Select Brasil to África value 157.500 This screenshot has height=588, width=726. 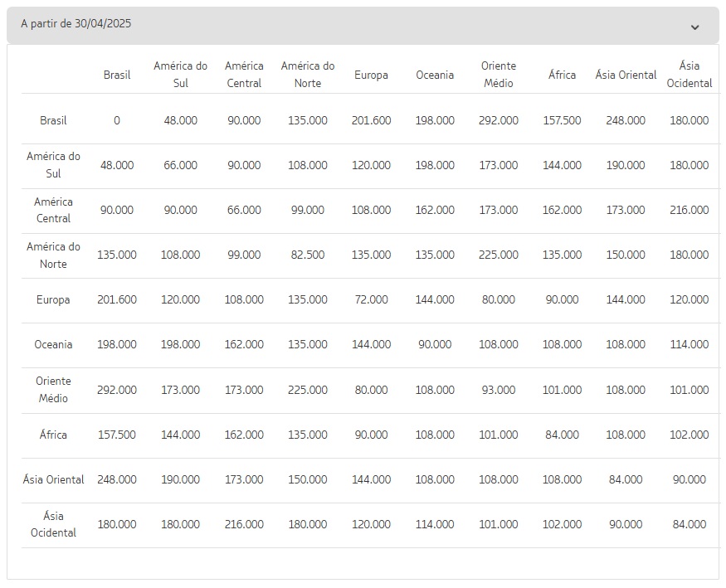(x=562, y=121)
